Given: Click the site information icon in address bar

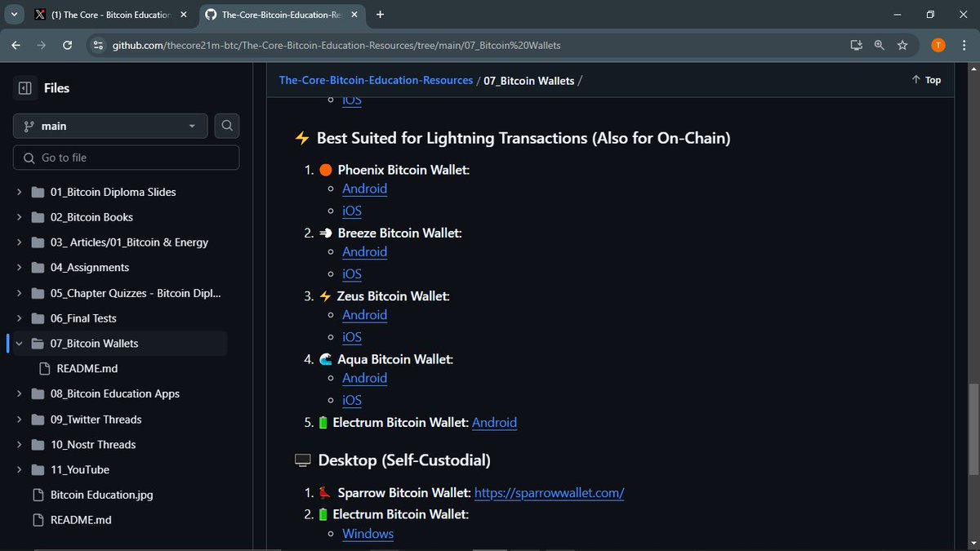Looking at the screenshot, I should click(99, 46).
